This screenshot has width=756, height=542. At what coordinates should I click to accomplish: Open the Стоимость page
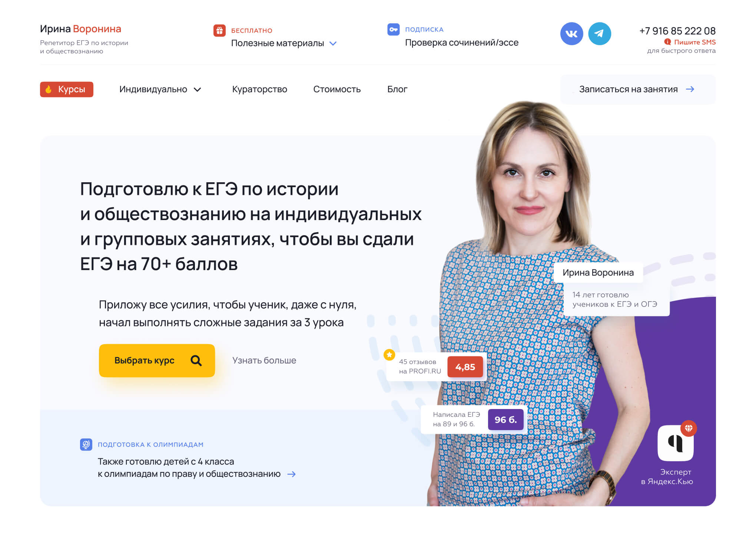click(x=337, y=89)
